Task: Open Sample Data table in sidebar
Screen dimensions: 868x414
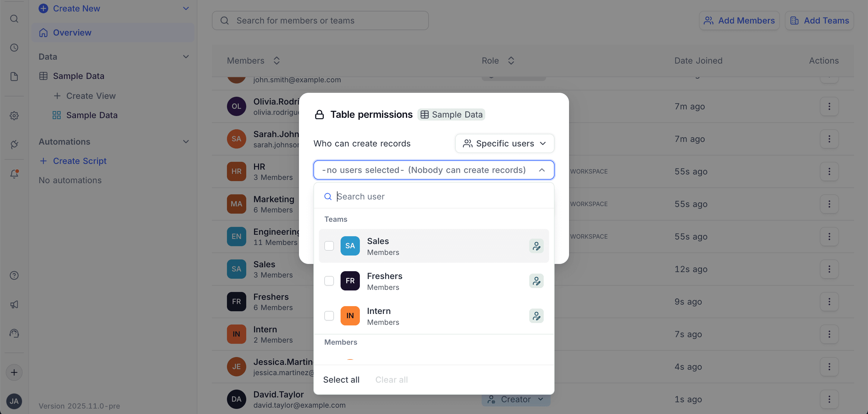Action: 78,76
